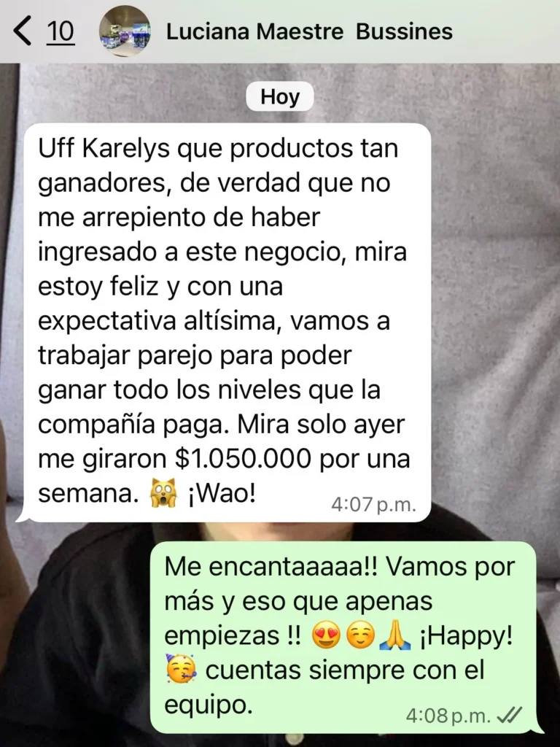560x747 pixels.
Task: Select the received message from Luciana
Action: coord(225,322)
